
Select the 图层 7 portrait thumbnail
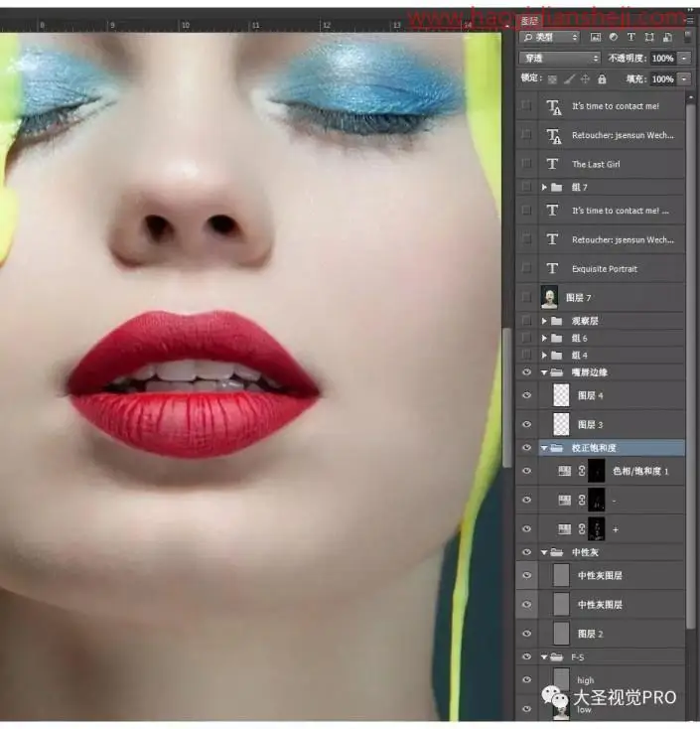pos(549,297)
